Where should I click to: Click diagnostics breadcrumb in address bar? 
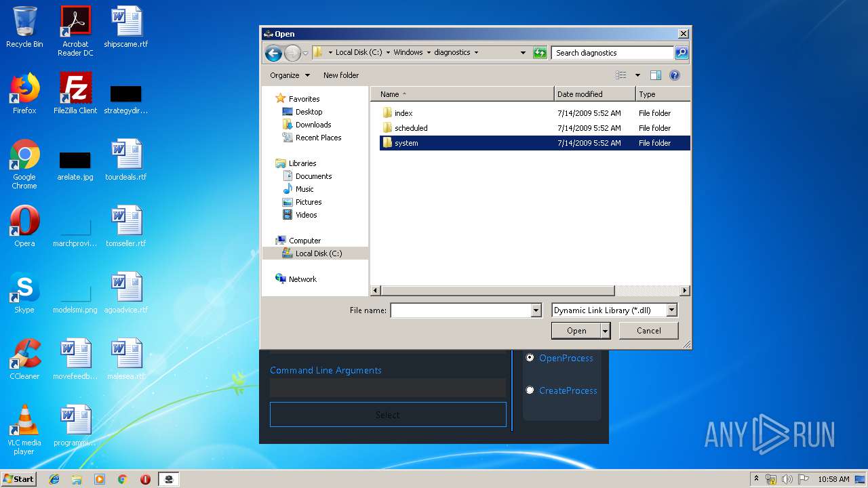(x=452, y=52)
